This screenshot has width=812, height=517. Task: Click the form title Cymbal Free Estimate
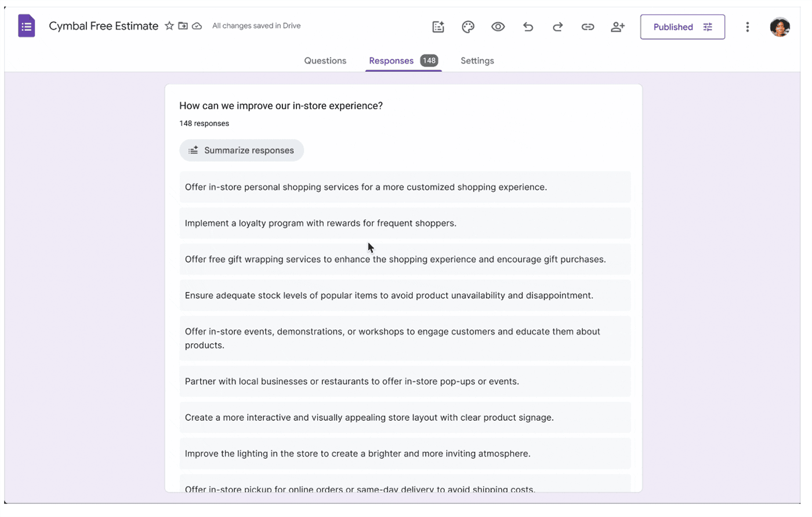coord(104,26)
